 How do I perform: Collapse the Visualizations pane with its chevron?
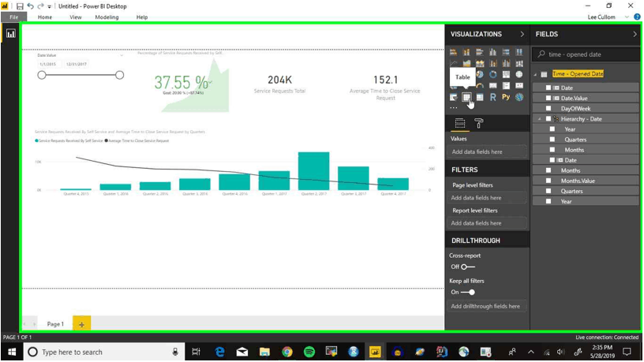[522, 34]
